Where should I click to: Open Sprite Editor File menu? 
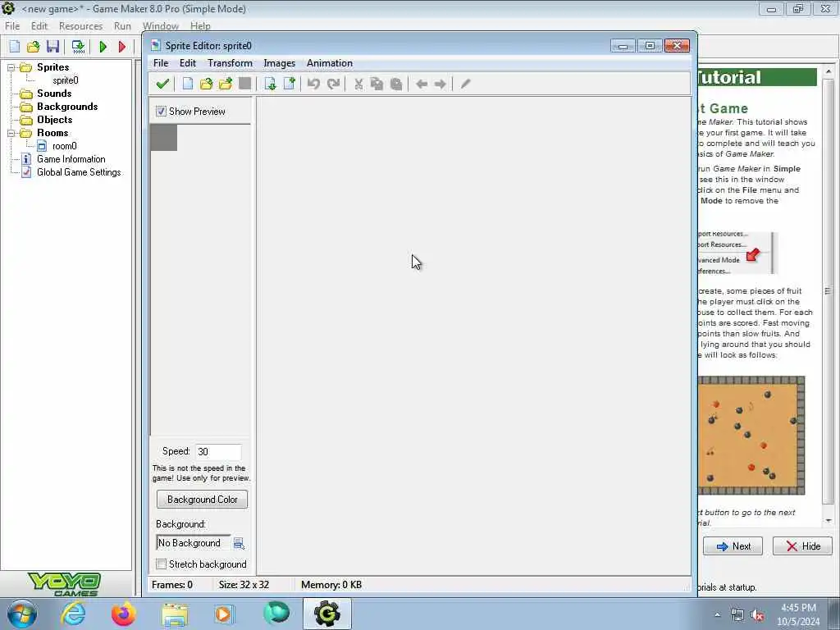point(161,63)
